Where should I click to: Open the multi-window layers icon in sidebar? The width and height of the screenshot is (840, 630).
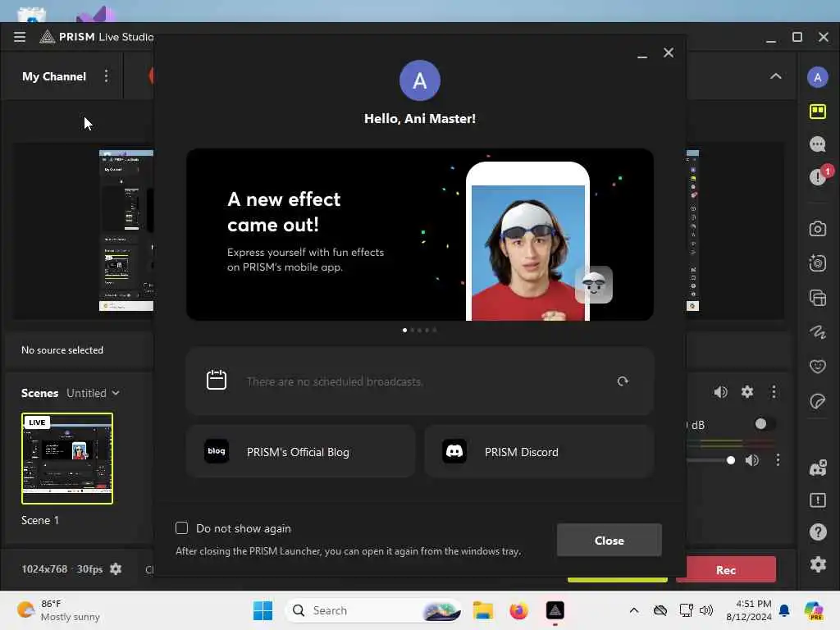818,298
